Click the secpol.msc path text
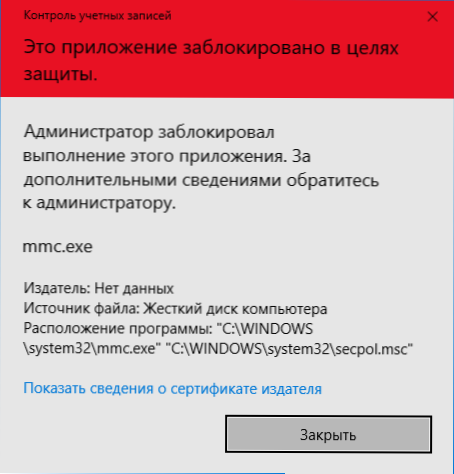 tap(374, 349)
